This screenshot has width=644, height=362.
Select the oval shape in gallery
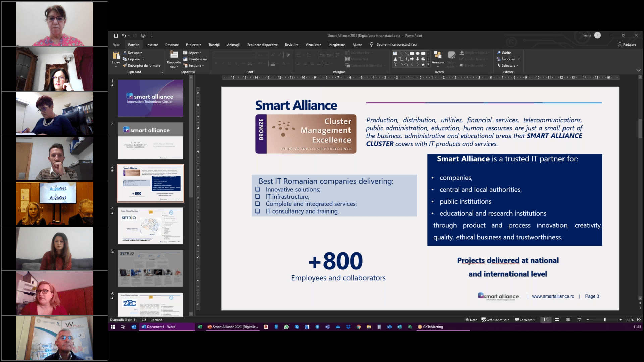418,53
